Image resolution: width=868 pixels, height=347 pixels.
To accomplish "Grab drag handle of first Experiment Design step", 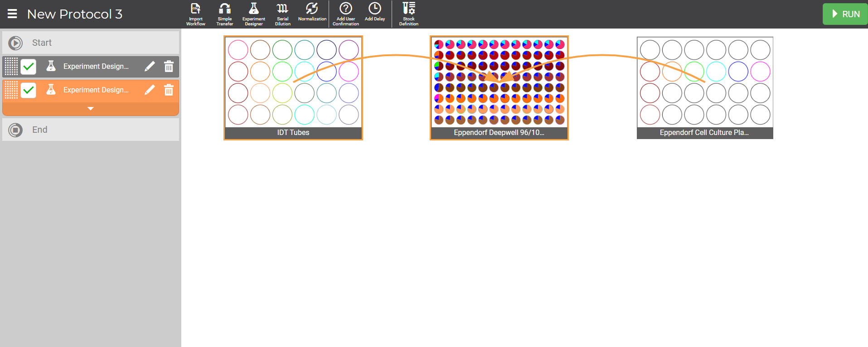I will tap(11, 67).
